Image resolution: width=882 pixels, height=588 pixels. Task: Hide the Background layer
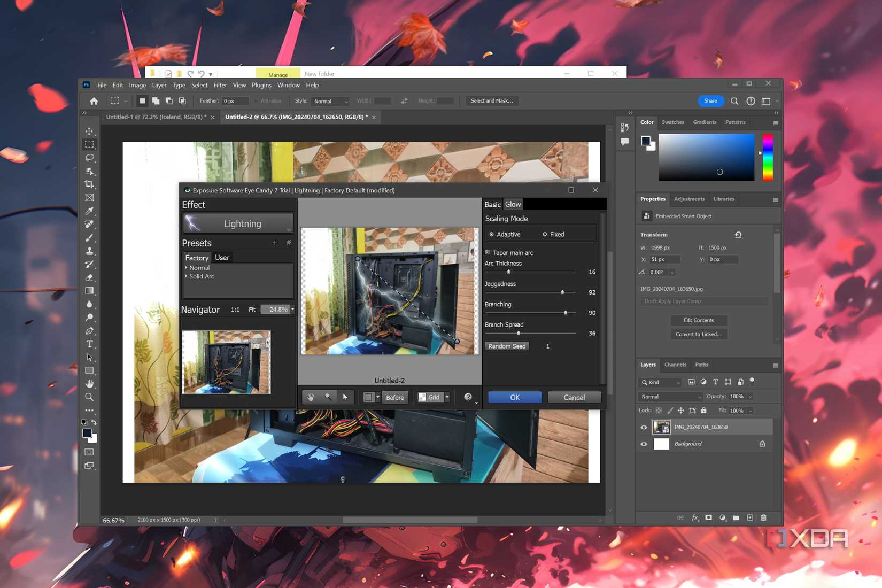[644, 444]
